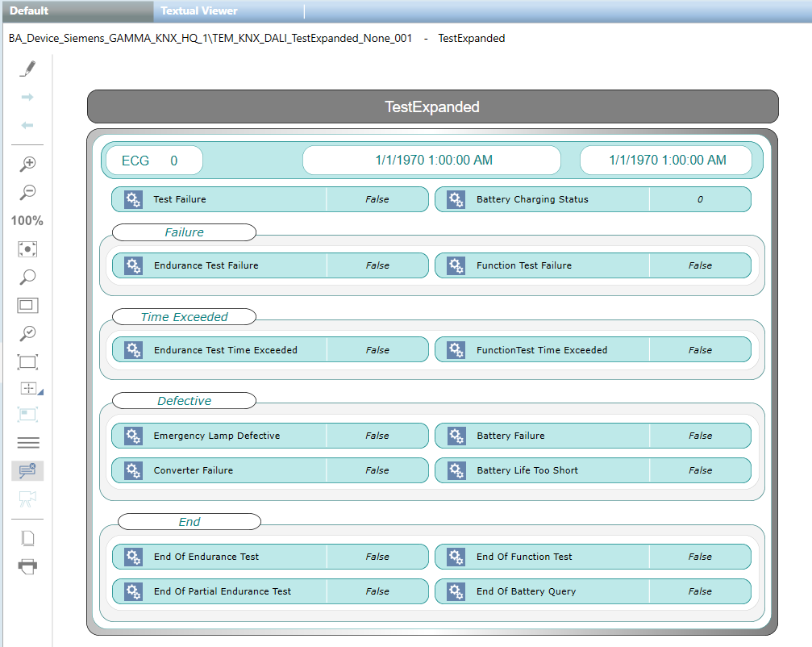812x647 pixels.
Task: Click the Defective group header label
Action: [184, 401]
